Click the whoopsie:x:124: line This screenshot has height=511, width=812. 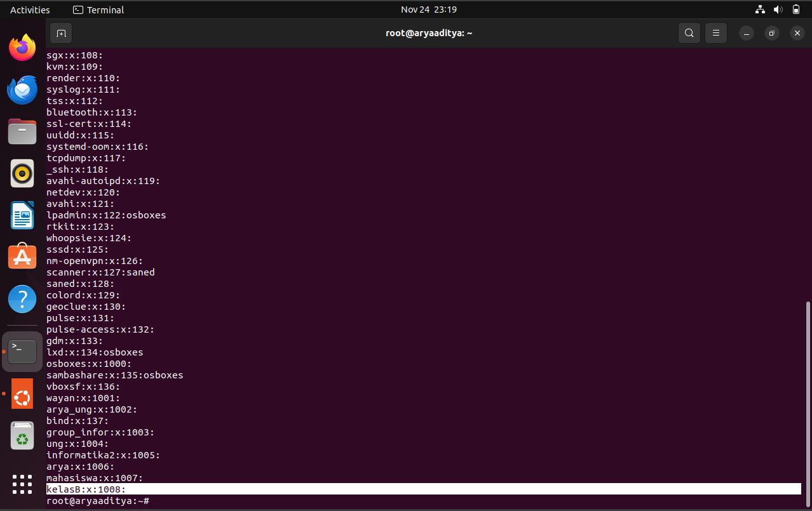click(x=89, y=238)
